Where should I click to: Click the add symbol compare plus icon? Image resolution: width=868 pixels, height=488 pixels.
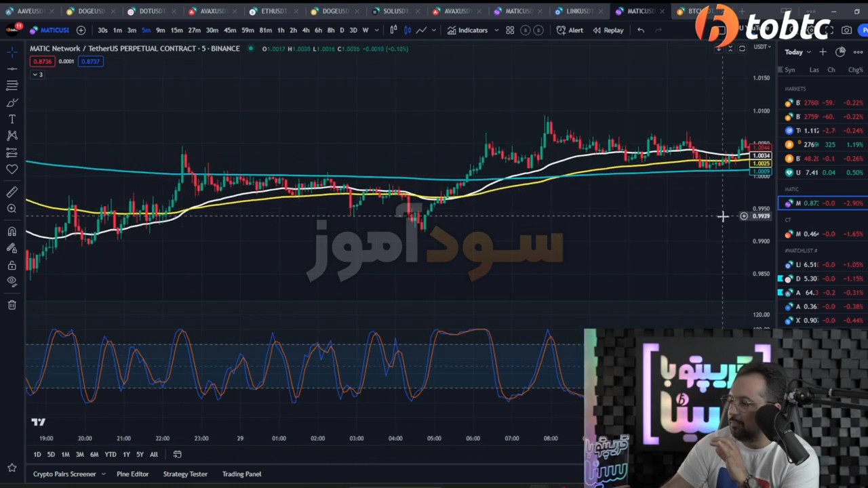tap(81, 30)
